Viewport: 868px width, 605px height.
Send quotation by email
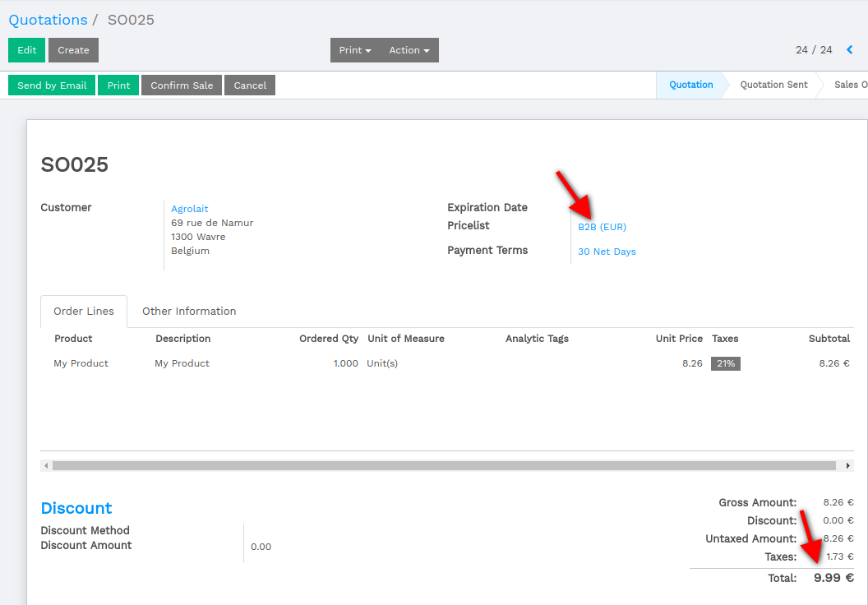(52, 85)
